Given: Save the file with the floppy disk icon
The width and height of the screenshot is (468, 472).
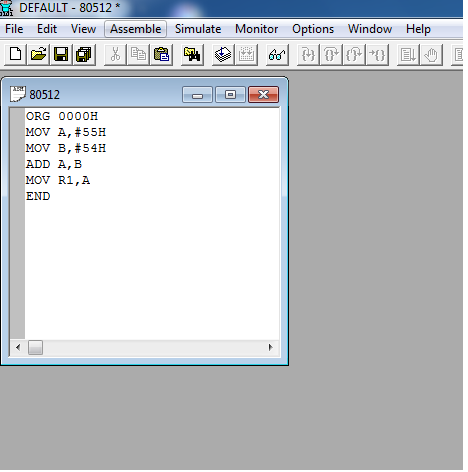Looking at the screenshot, I should click(61, 54).
